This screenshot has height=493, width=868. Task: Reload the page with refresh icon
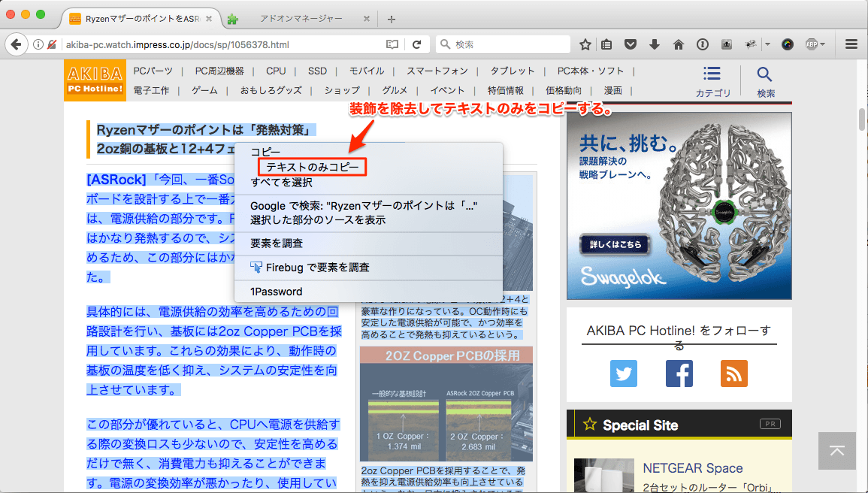pyautogui.click(x=417, y=44)
